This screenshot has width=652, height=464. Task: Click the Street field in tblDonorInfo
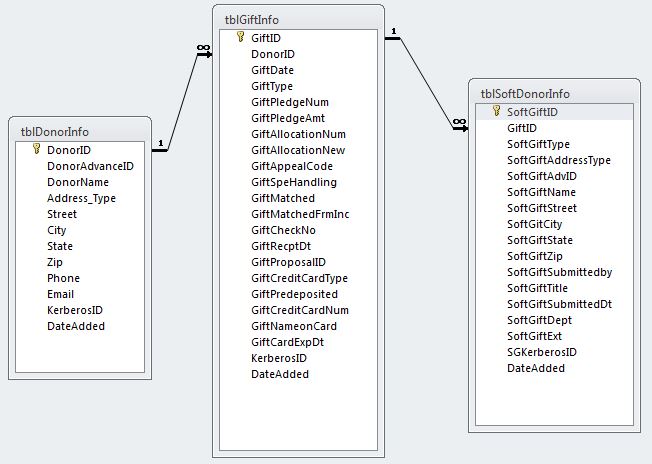coord(80,214)
